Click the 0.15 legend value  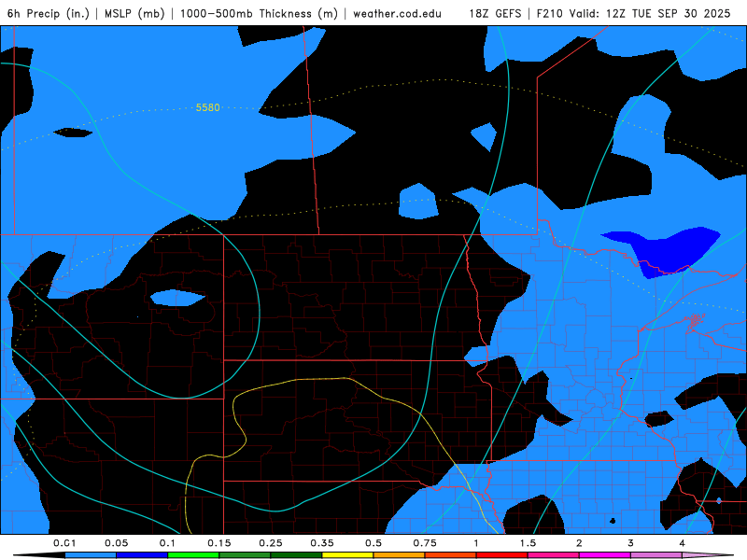(219, 543)
